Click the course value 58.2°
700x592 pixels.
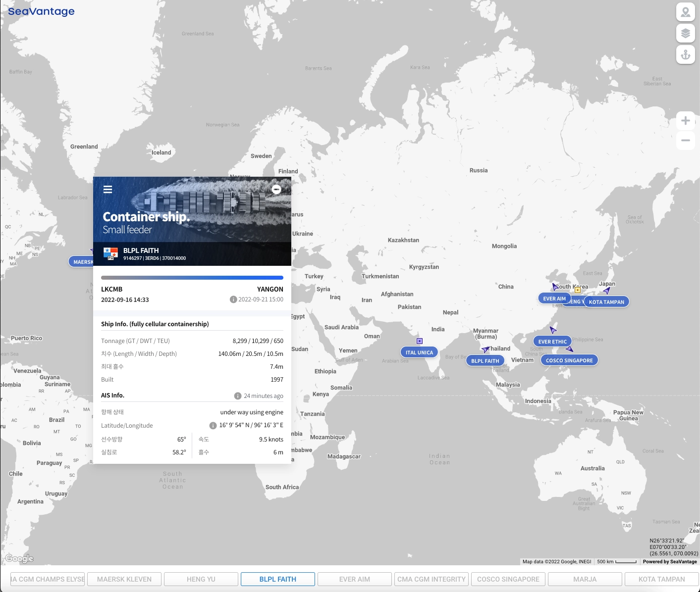pos(179,452)
